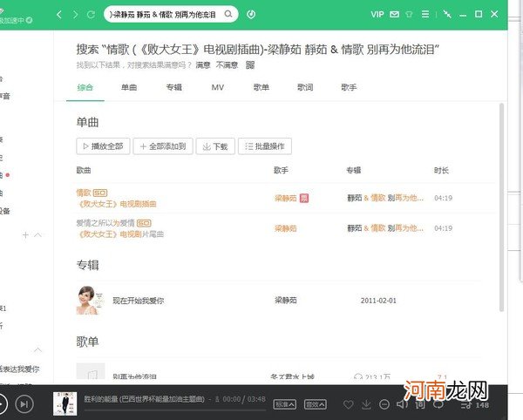Click the 批量操作 button

[265, 146]
